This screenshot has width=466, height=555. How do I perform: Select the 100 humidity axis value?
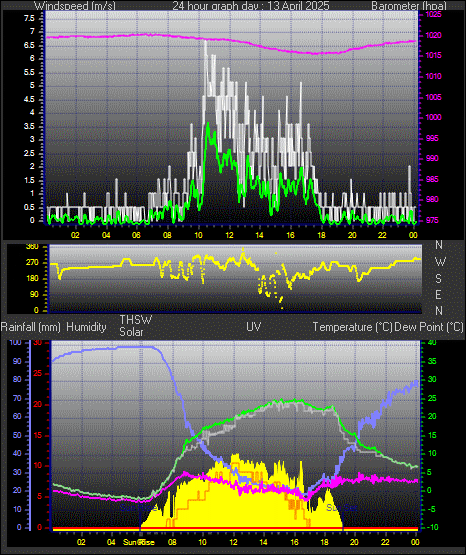[16, 342]
